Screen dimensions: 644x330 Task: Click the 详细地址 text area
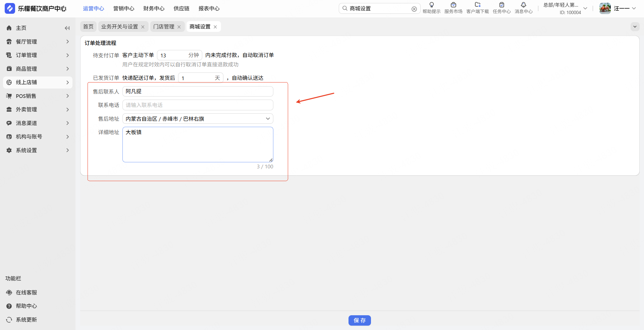[x=198, y=145]
